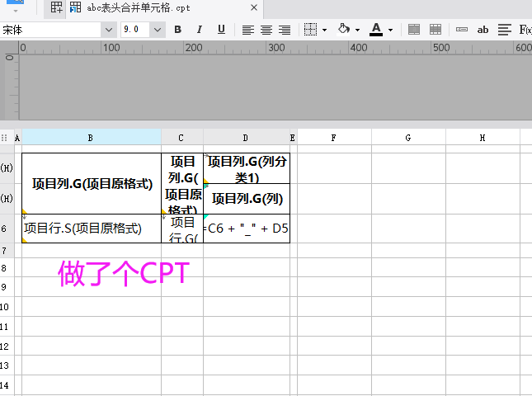This screenshot has width=532, height=396.
Task: Expand fill color dropdown arrow
Action: pyautogui.click(x=358, y=30)
